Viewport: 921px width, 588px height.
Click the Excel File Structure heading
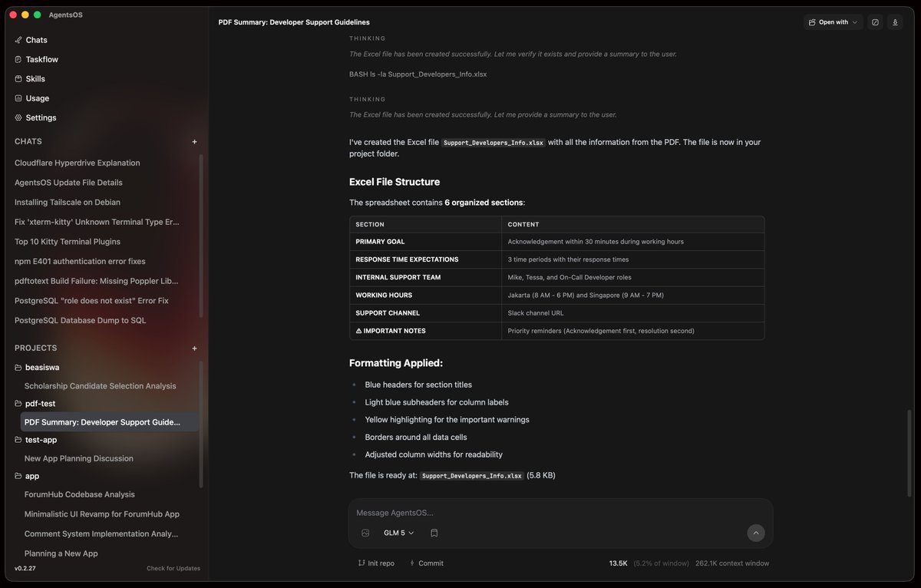pos(394,182)
